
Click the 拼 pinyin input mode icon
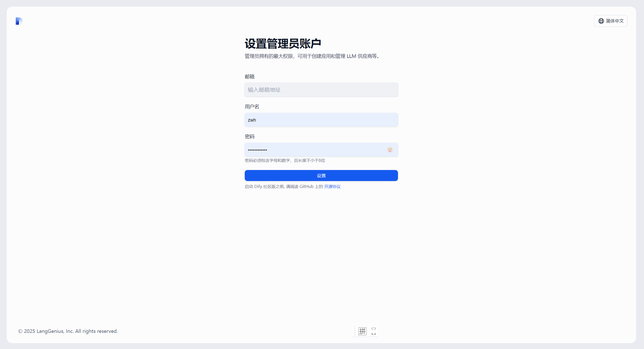(x=362, y=331)
